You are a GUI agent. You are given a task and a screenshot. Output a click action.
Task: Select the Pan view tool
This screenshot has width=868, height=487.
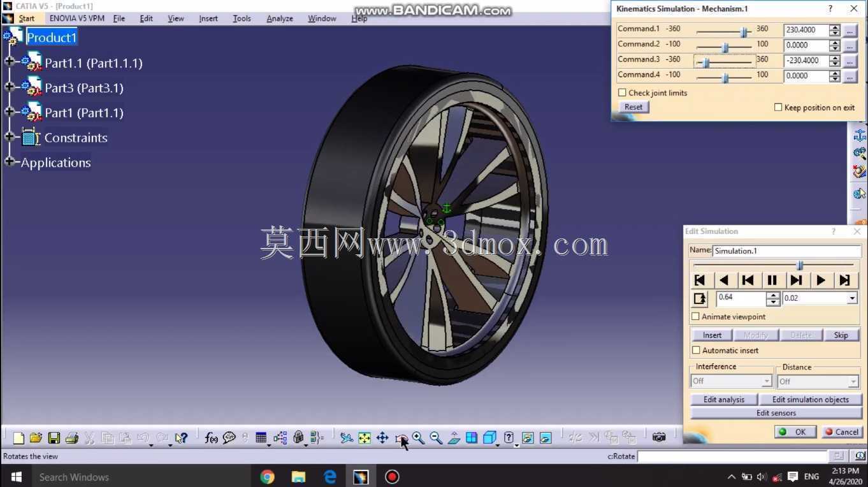[382, 438]
